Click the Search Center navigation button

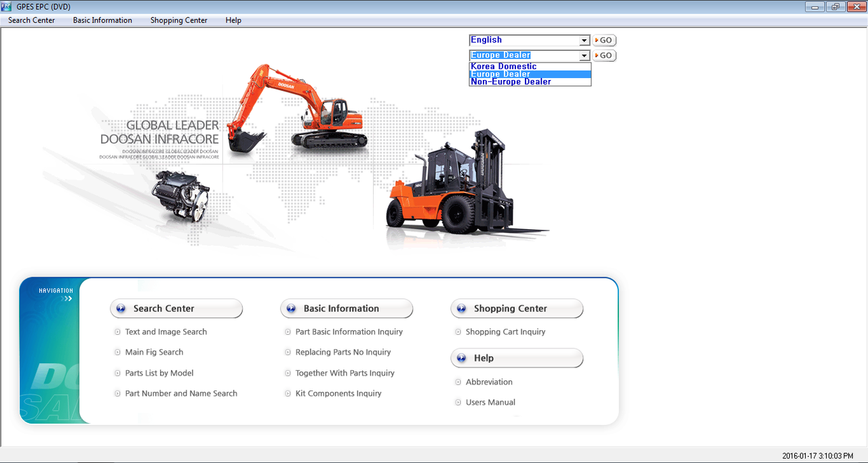[x=176, y=308]
